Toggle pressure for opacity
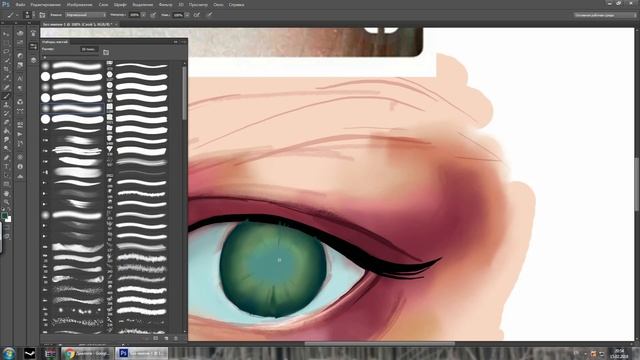 (153, 15)
